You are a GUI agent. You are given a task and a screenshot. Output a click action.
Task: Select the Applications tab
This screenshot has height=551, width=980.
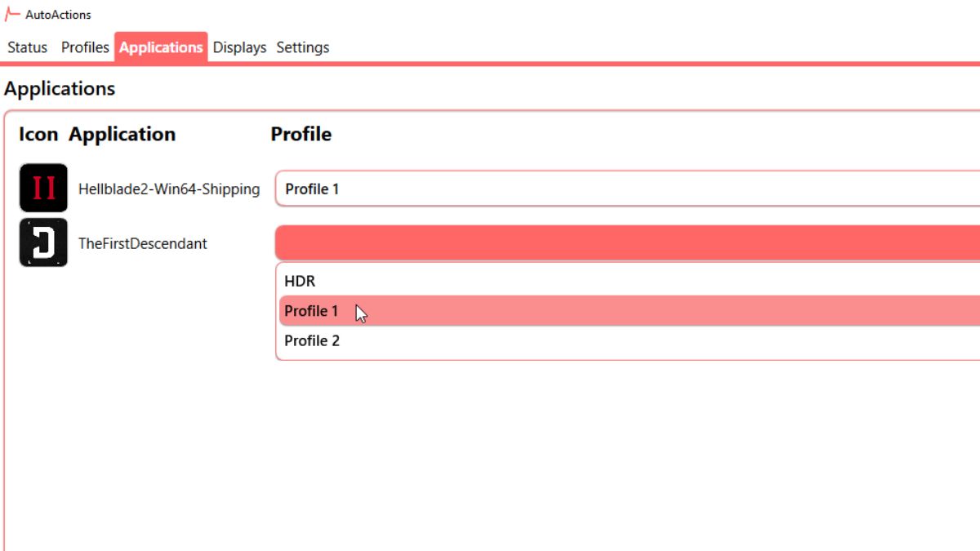click(161, 47)
